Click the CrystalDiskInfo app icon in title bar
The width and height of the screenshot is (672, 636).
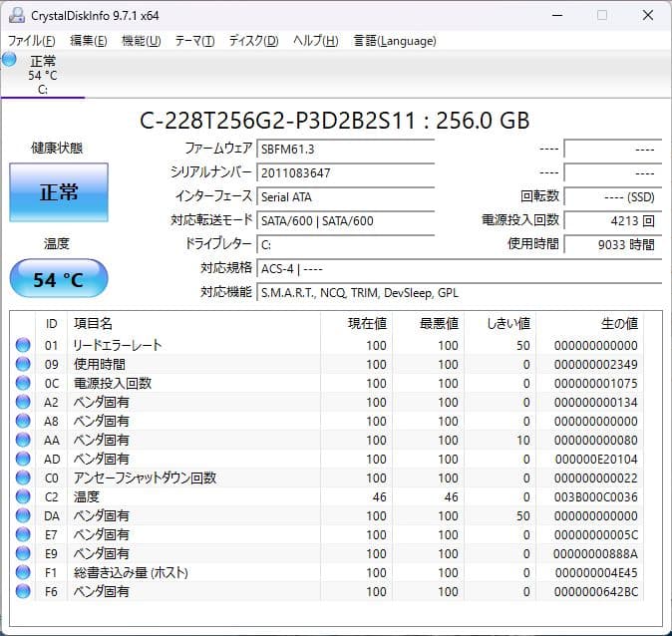coord(17,15)
